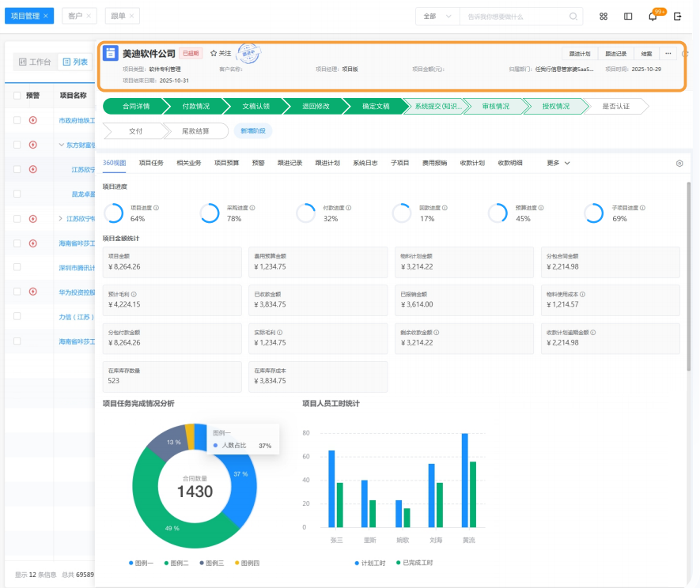Click the search magnifier icon
The height and width of the screenshot is (588, 700).
(x=573, y=17)
